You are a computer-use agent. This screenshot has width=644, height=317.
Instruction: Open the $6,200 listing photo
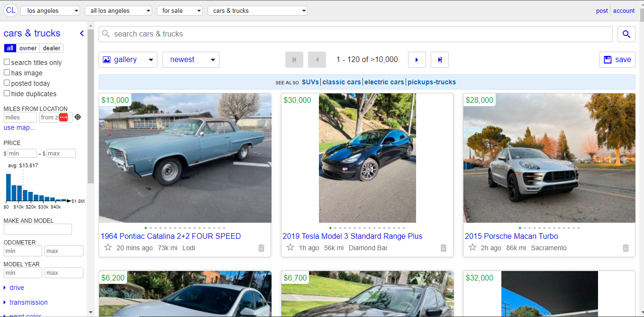coord(185,294)
